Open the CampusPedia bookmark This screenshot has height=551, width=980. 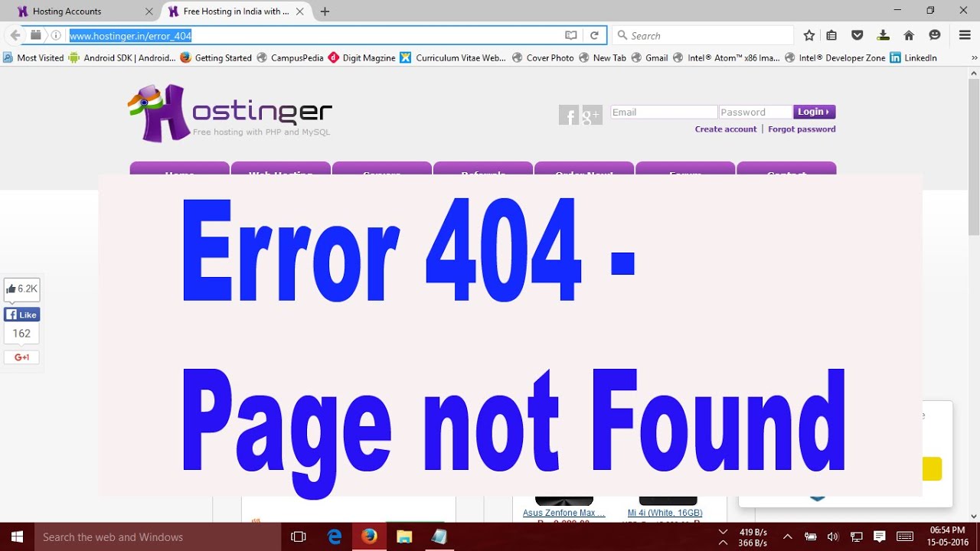[x=290, y=57]
